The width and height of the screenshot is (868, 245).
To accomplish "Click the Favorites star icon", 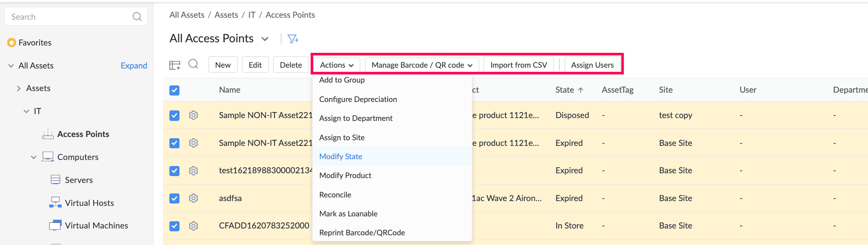I will 12,42.
